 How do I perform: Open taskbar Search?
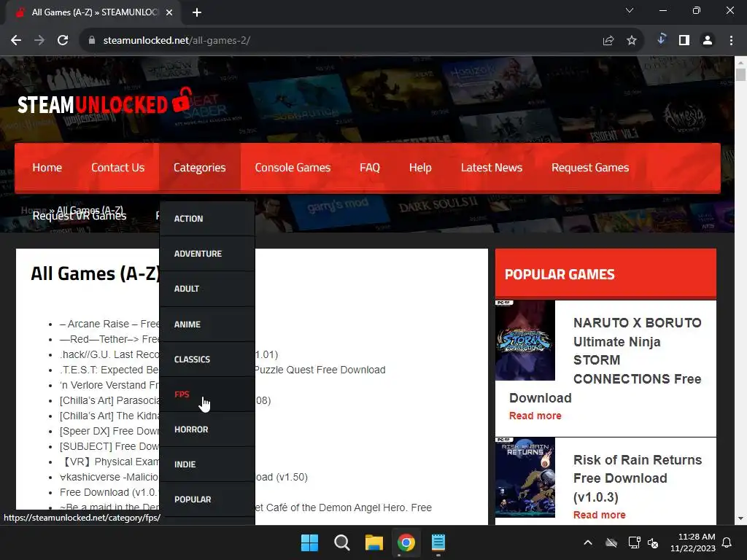pos(341,542)
